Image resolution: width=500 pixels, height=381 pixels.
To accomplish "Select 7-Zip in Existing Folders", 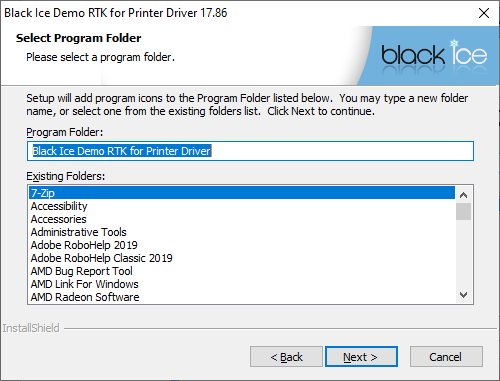I will click(242, 193).
